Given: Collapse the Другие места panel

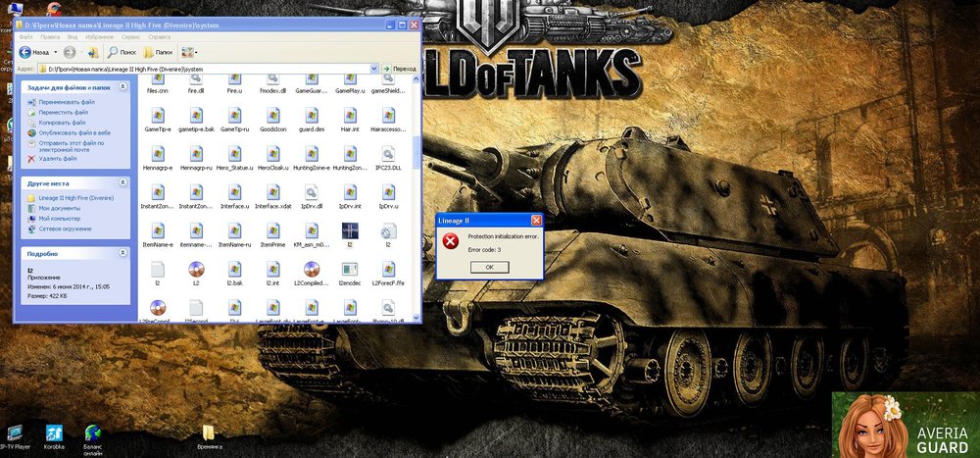Looking at the screenshot, I should coord(123,182).
